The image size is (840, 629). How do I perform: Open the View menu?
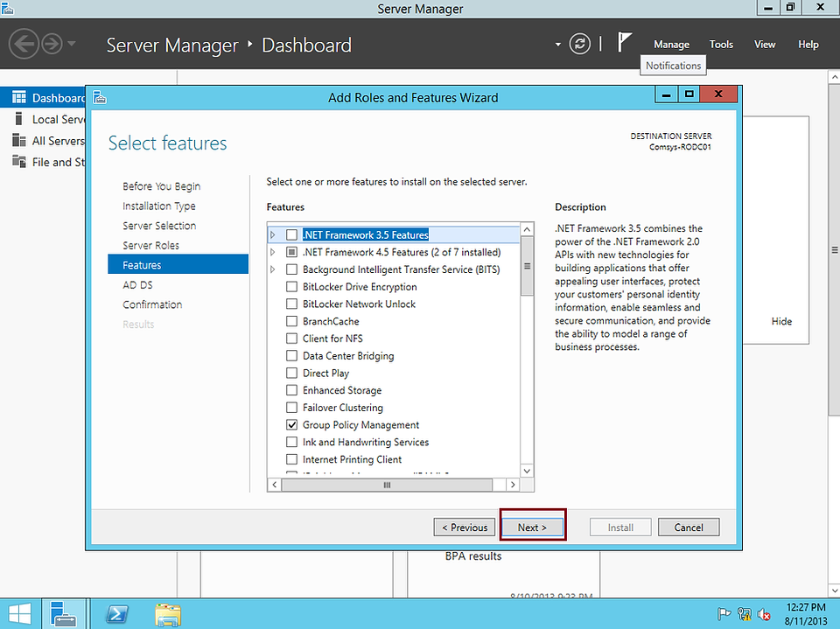coord(765,45)
